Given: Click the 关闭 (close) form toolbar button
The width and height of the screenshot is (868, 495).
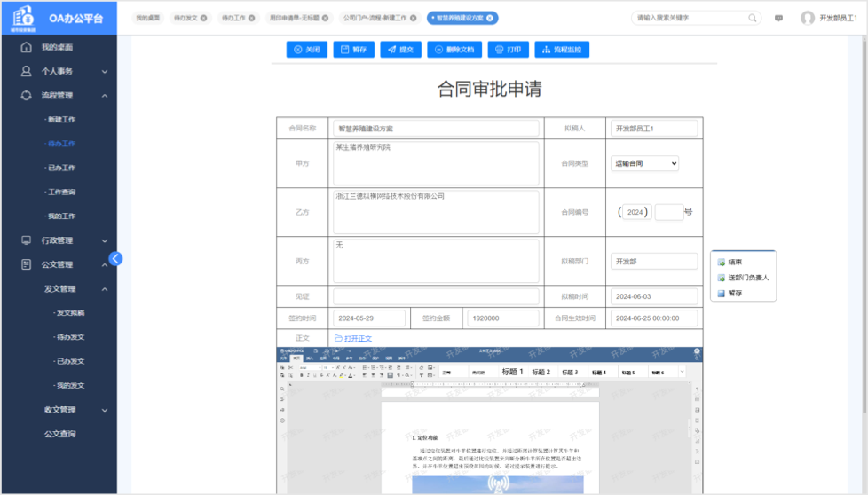Looking at the screenshot, I should point(307,50).
